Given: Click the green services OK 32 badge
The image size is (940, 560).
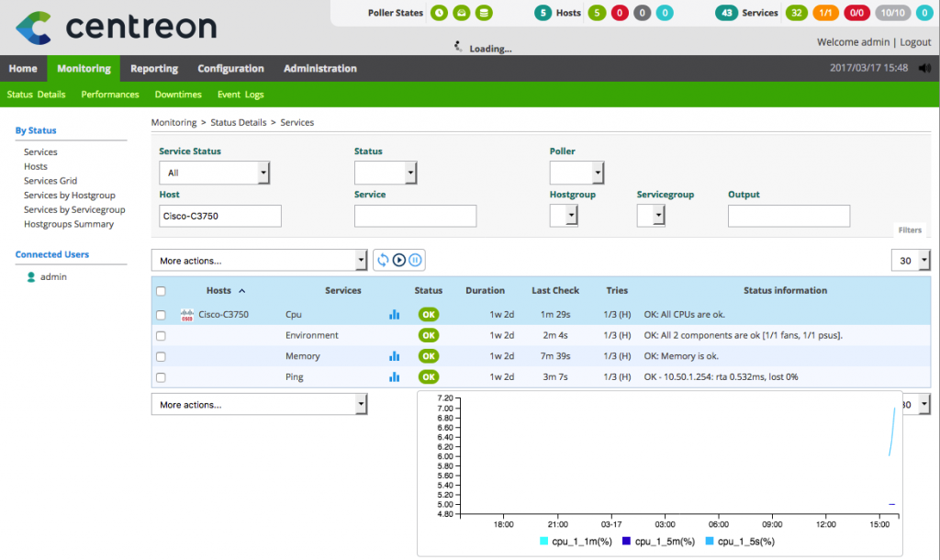Looking at the screenshot, I should click(797, 13).
